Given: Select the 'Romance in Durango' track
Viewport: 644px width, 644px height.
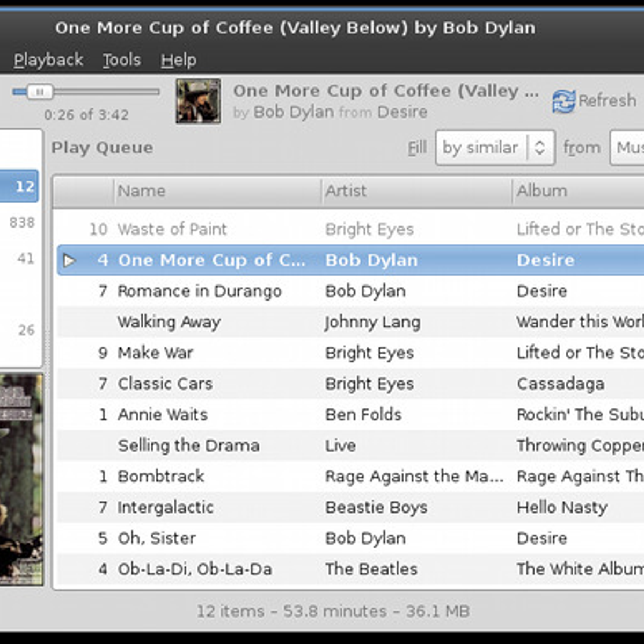Looking at the screenshot, I should 350,291.
